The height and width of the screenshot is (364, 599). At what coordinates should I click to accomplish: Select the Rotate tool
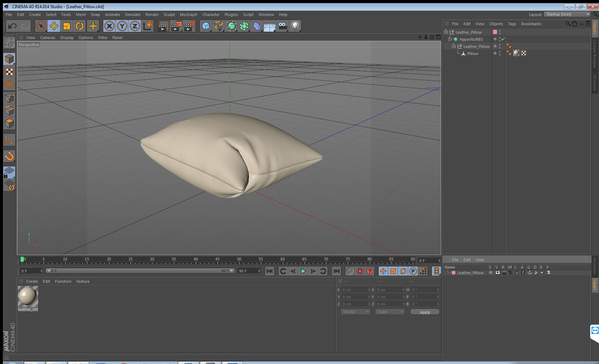pyautogui.click(x=80, y=26)
